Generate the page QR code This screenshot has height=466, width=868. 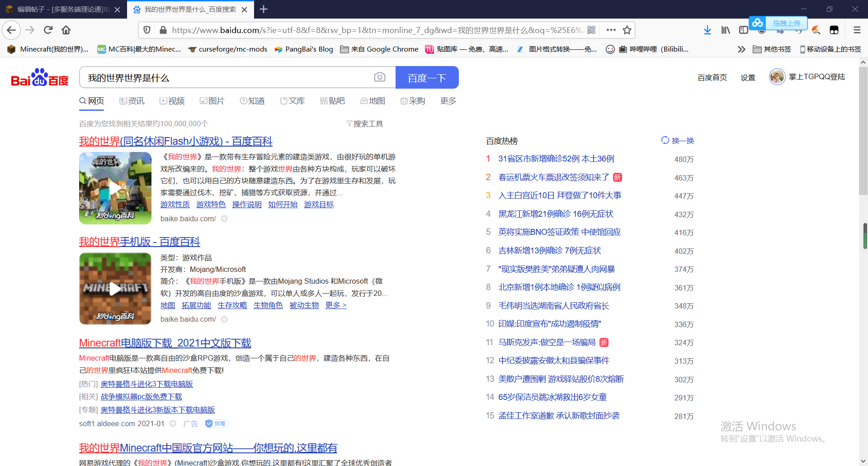(591, 30)
